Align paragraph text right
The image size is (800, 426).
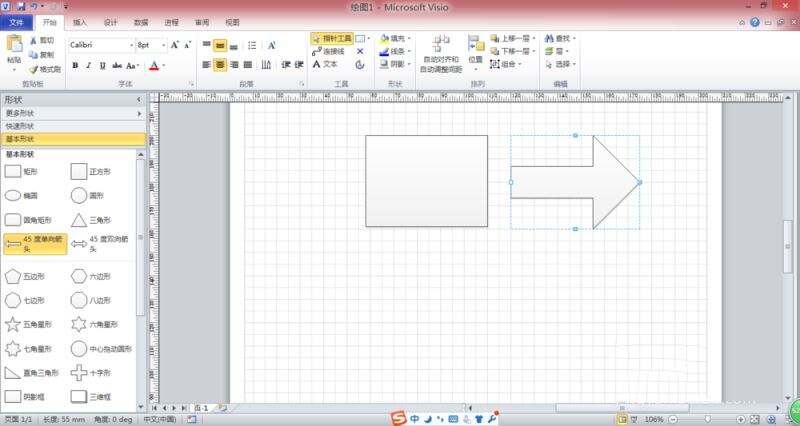click(x=234, y=65)
